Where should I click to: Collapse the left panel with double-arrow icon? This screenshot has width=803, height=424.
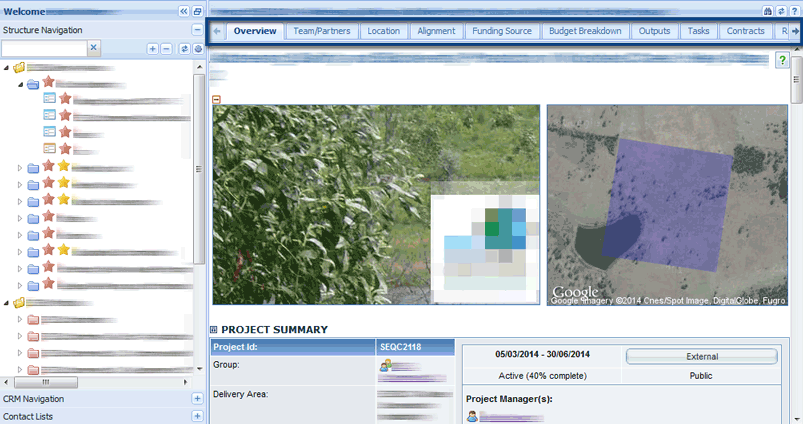pyautogui.click(x=184, y=10)
